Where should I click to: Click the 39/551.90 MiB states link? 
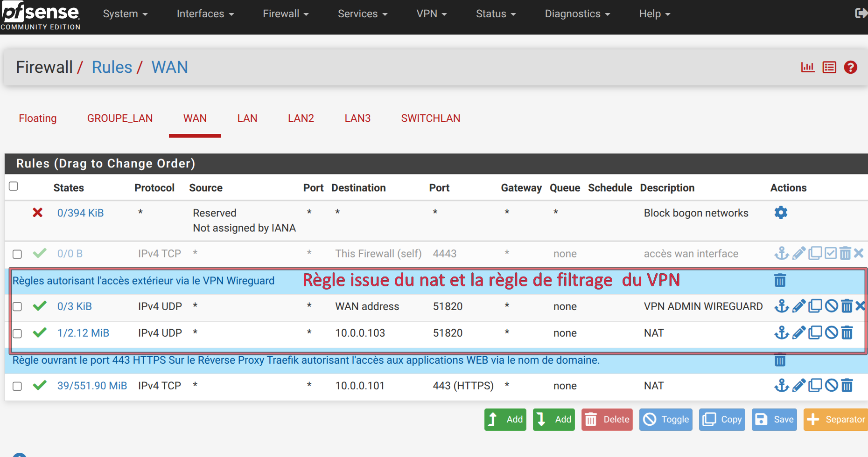coord(92,386)
